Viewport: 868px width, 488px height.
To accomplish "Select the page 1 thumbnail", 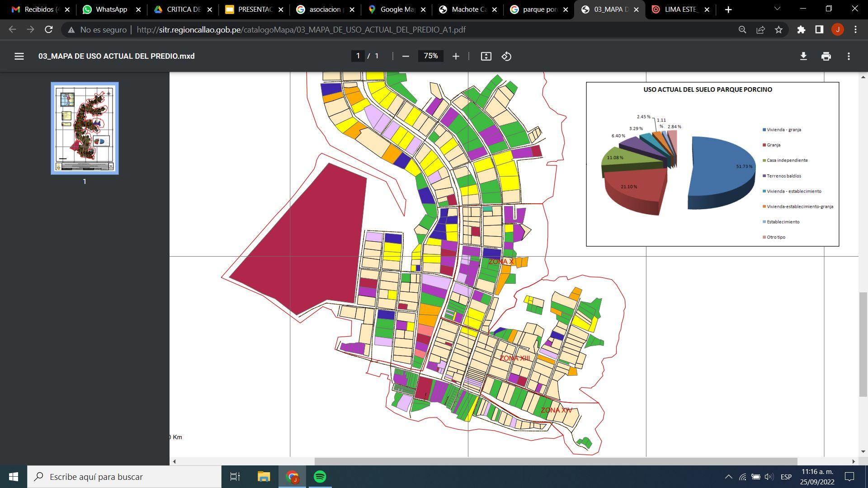I will pyautogui.click(x=85, y=128).
